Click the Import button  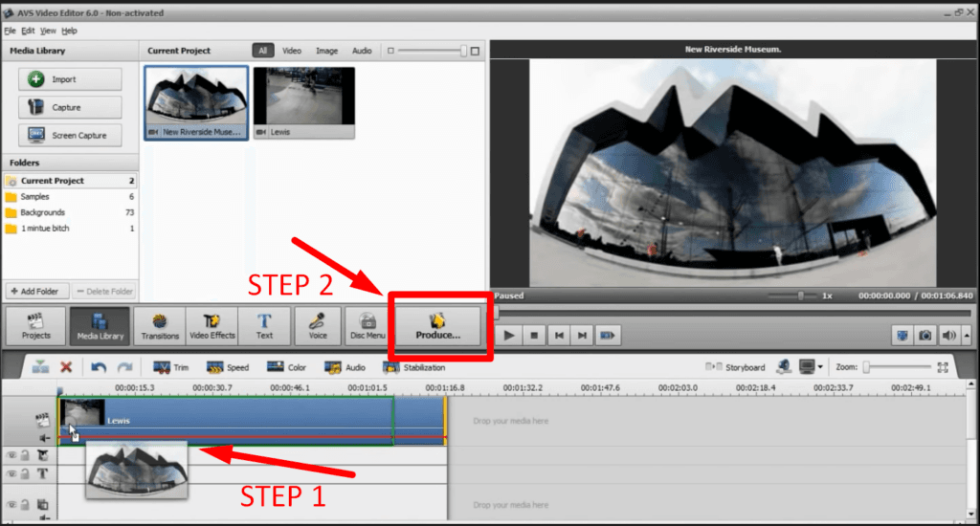coord(70,79)
